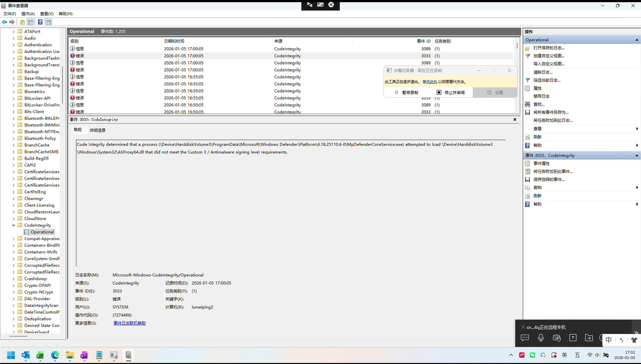Toggle the console tree pane toolbar icon
Screen dimensions: 641x364
click(30, 22)
